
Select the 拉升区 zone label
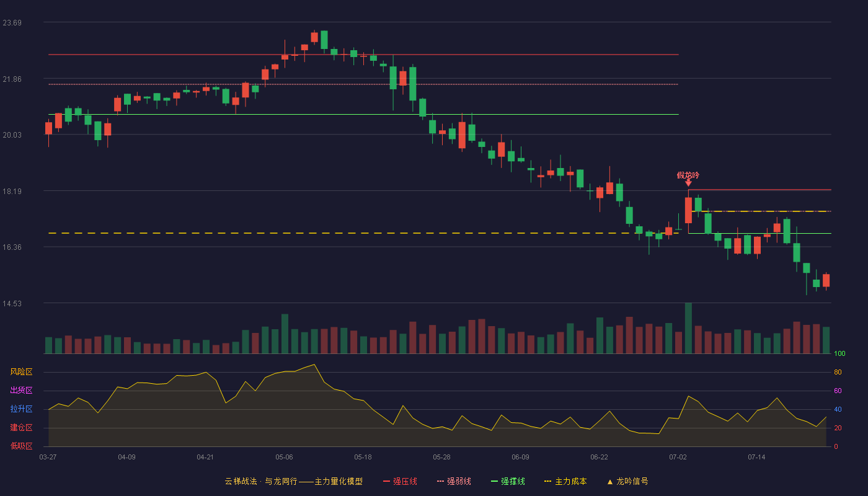click(x=21, y=409)
